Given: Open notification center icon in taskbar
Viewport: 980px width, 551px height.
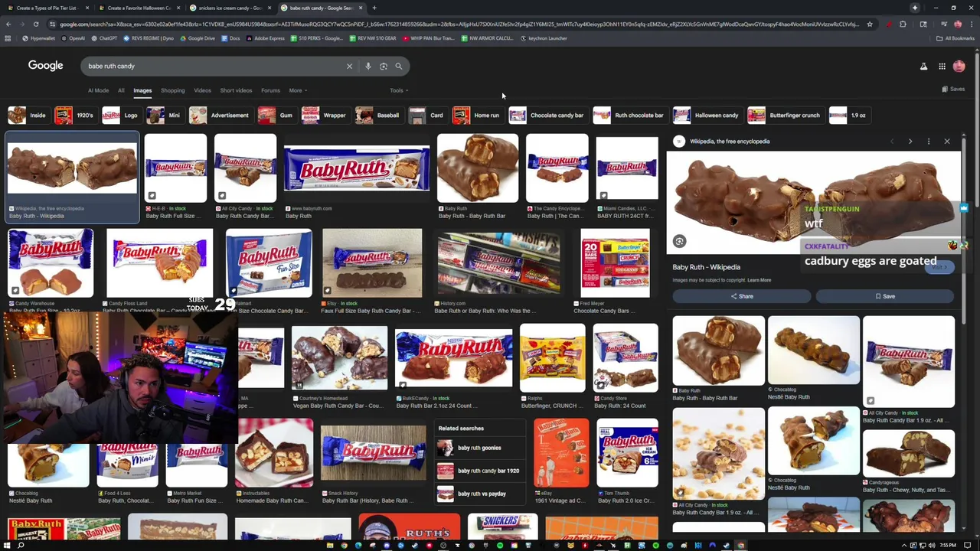Looking at the screenshot, I should point(966,545).
